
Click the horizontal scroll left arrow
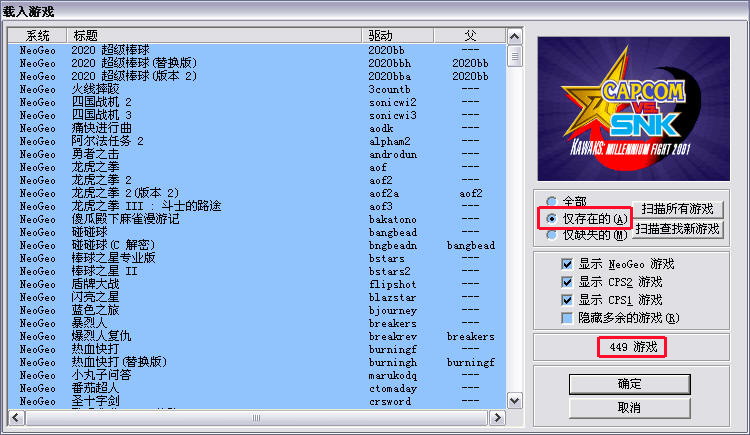click(x=16, y=418)
